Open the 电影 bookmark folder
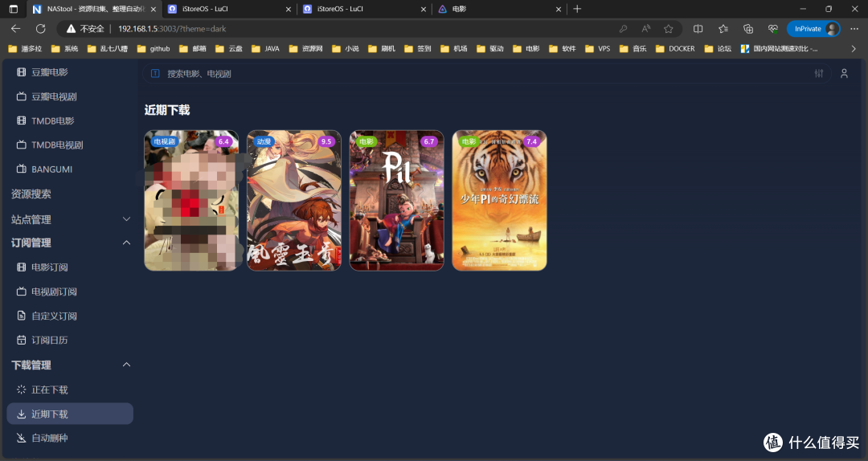 526,49
